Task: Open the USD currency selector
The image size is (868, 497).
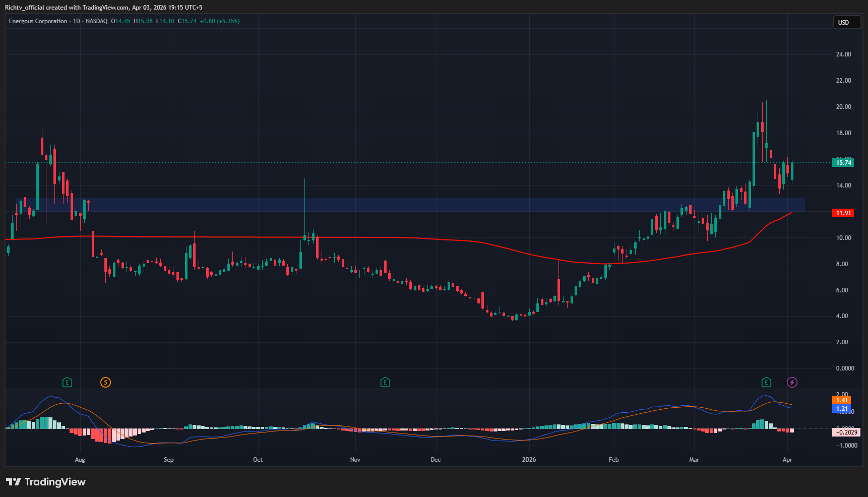Action: pyautogui.click(x=846, y=23)
